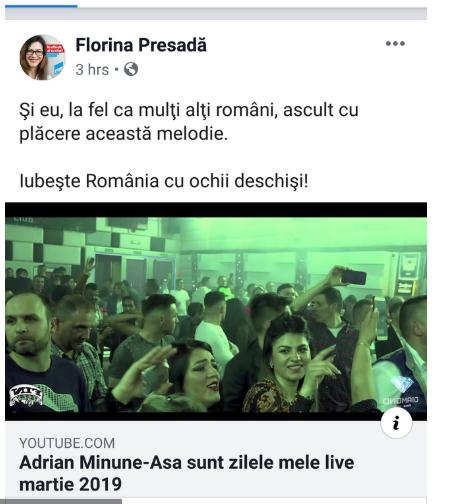
Task: Click 'plăcere această melodie.' text line
Action: [x=123, y=134]
